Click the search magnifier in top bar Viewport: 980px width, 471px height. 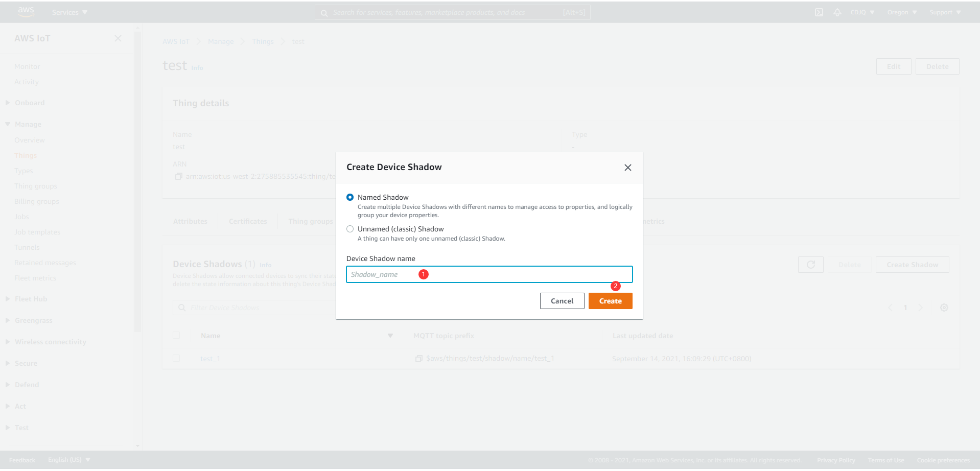click(x=324, y=13)
